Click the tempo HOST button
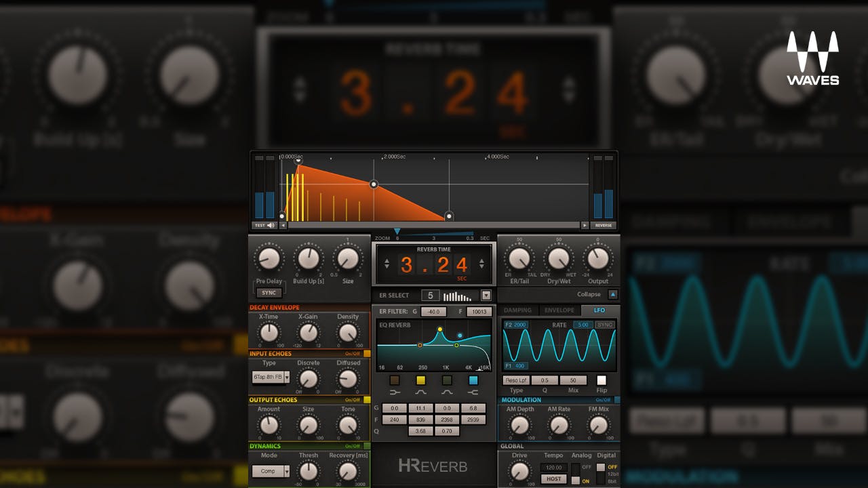 click(554, 479)
